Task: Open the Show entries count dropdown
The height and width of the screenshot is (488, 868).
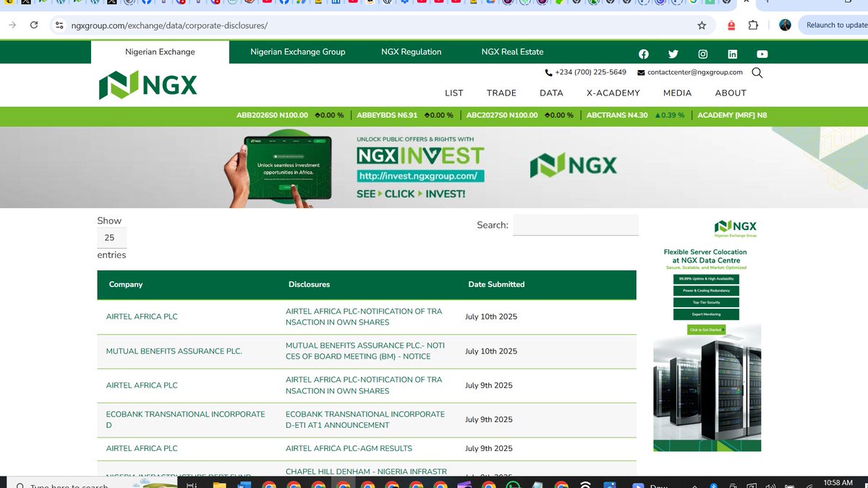Action: (111, 238)
